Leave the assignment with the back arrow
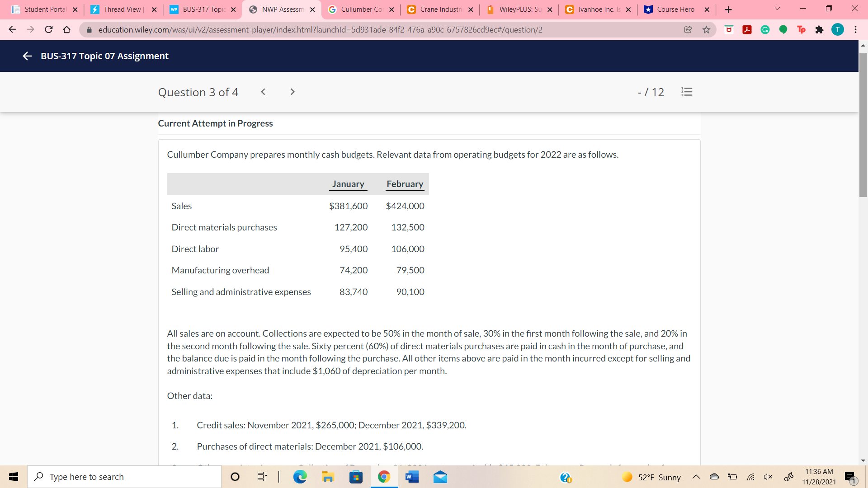Image resolution: width=868 pixels, height=488 pixels. (27, 56)
